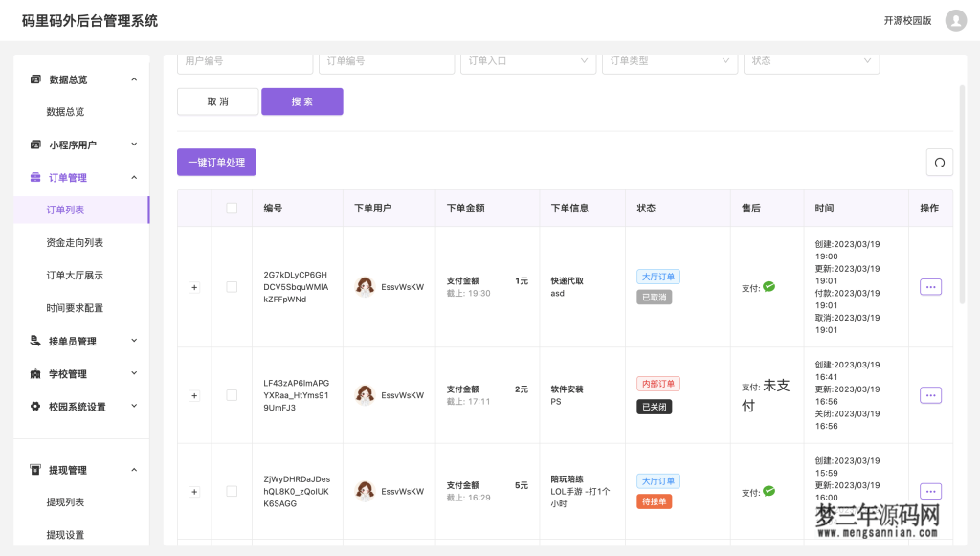Open the user avatar menu at top right
Viewport: 980px width, 556px height.
(x=955, y=20)
